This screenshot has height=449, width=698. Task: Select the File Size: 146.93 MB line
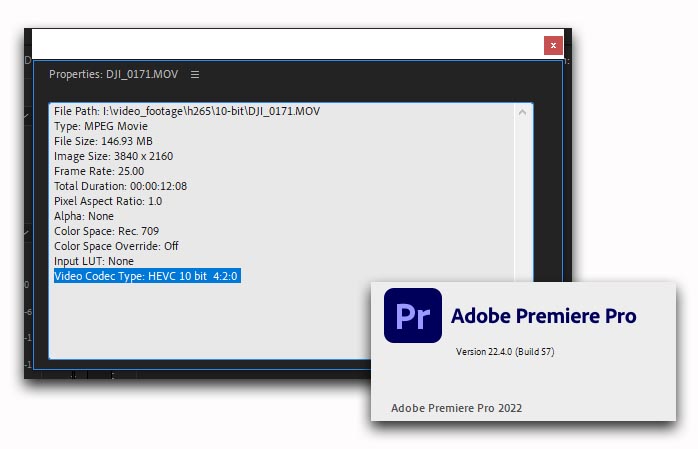(103, 142)
